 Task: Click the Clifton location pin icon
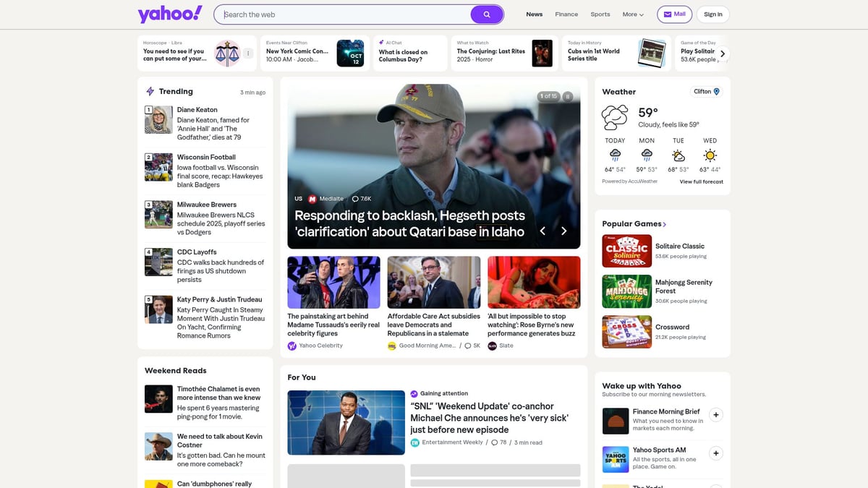(717, 92)
